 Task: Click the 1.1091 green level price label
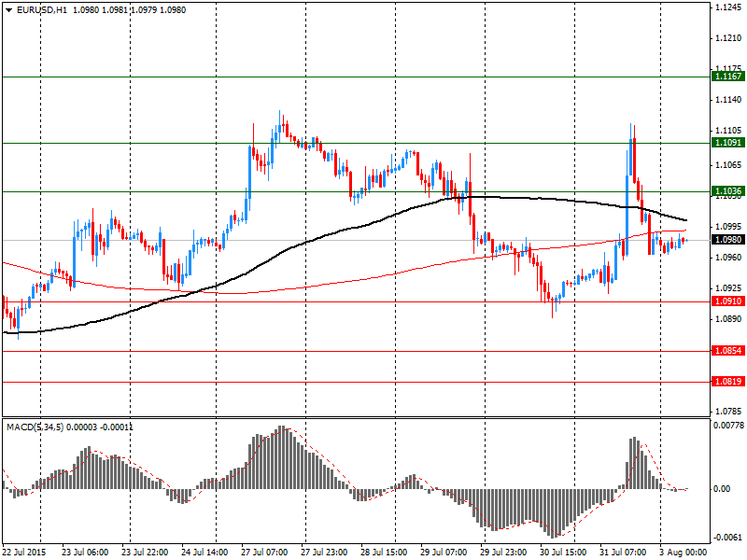(728, 143)
